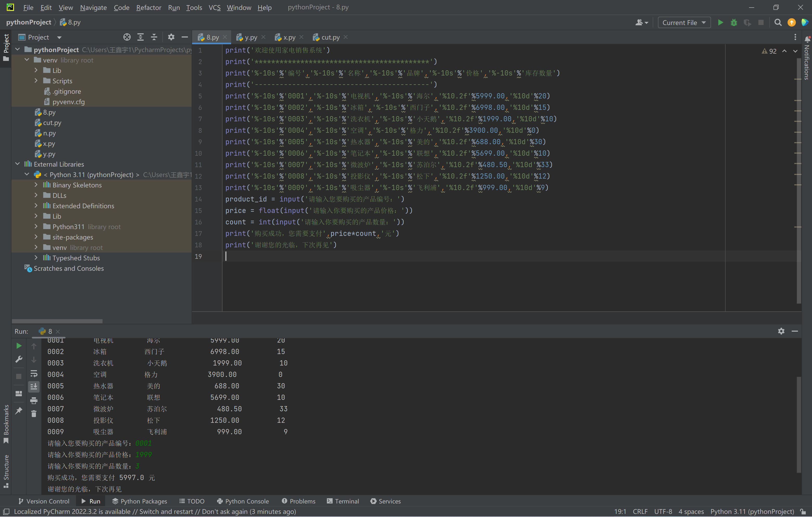The image size is (812, 517).
Task: Open n.py in the project tree
Action: [49, 133]
